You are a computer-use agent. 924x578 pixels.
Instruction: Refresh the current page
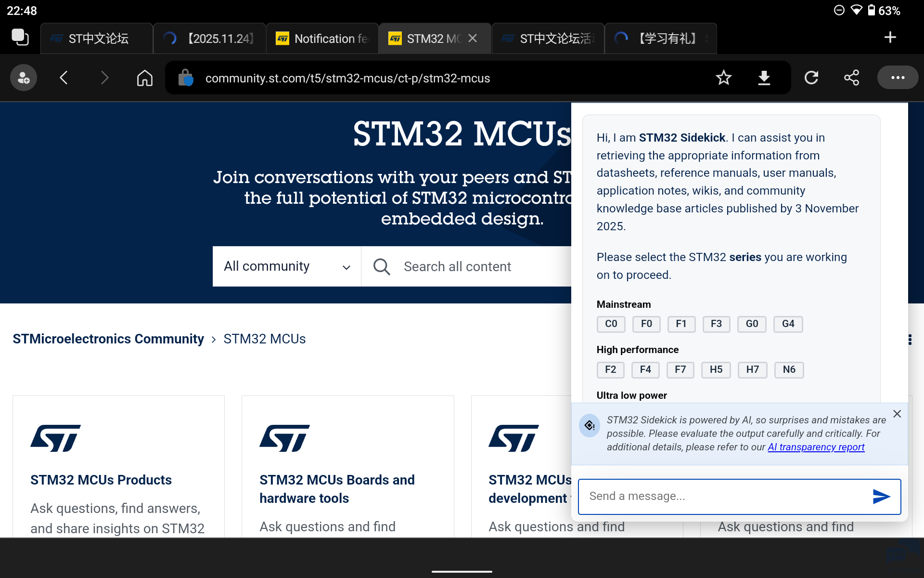coord(812,78)
